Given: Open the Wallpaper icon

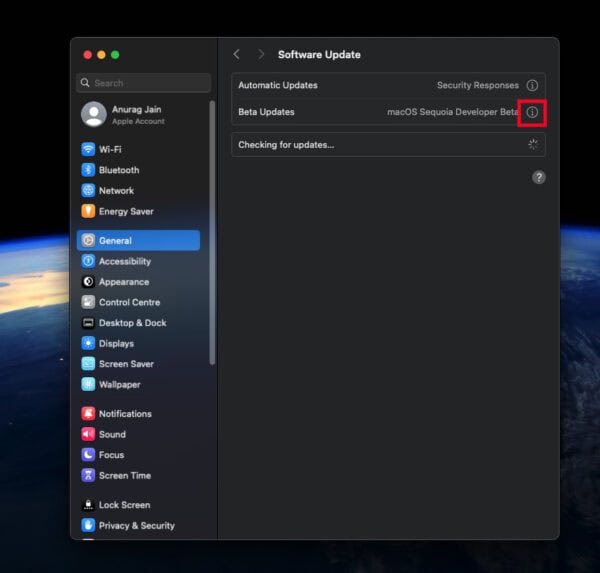Looking at the screenshot, I should (x=88, y=384).
